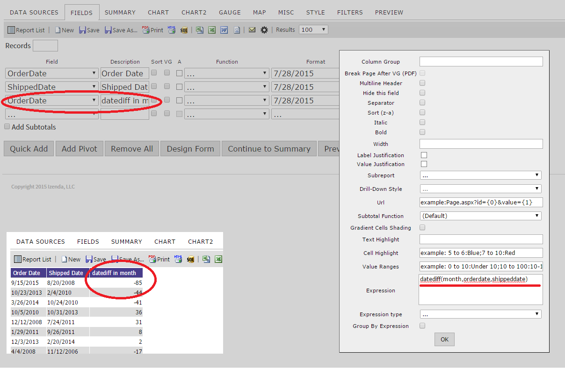Open the empty last-row Field dropdown
Viewport: 565px width, 392px height.
tap(51, 114)
